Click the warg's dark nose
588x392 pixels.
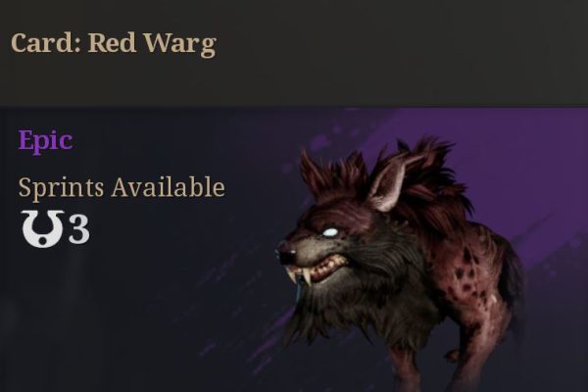click(x=286, y=254)
